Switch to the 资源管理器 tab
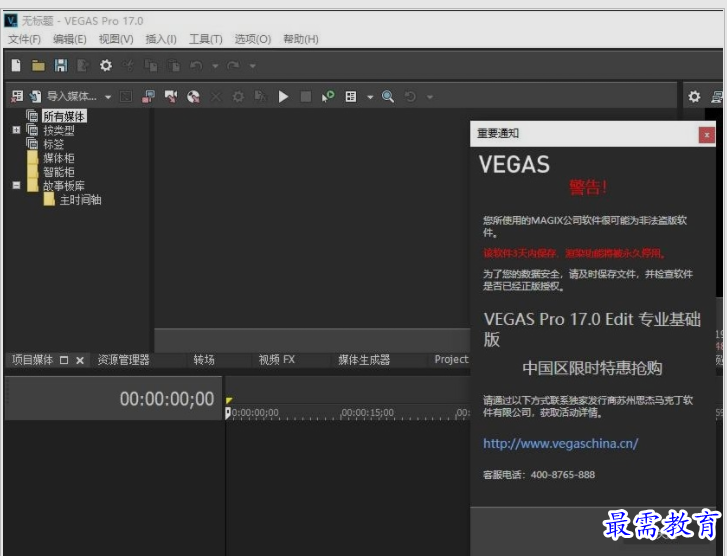 pyautogui.click(x=123, y=360)
